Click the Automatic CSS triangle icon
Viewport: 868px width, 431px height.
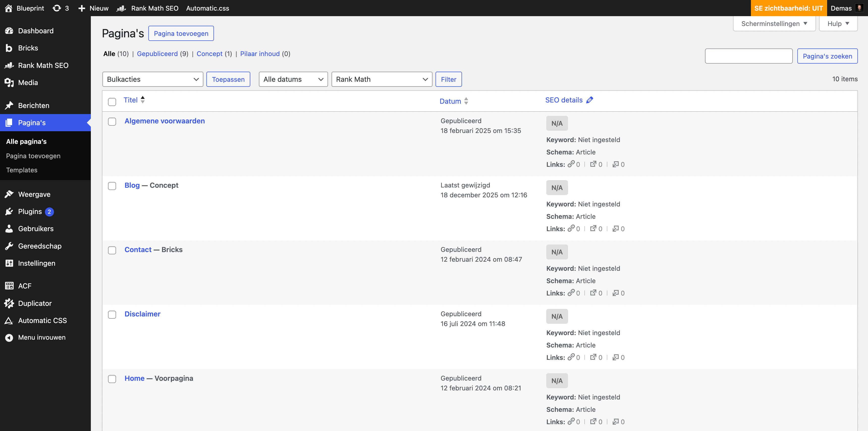coord(9,320)
